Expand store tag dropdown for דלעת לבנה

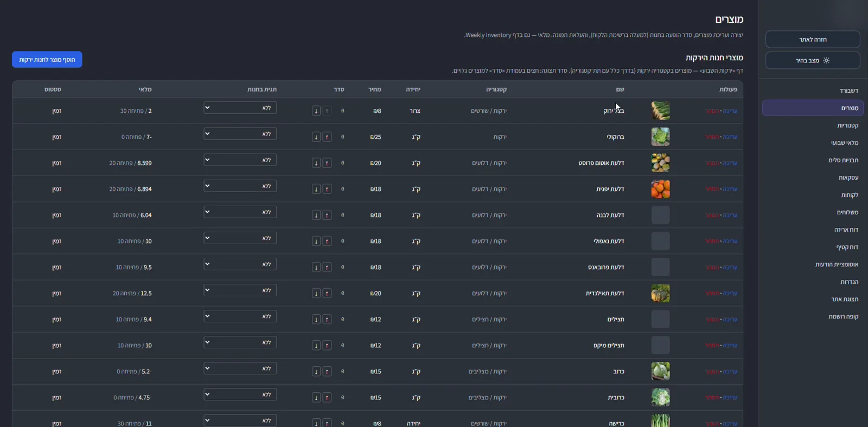pos(240,212)
